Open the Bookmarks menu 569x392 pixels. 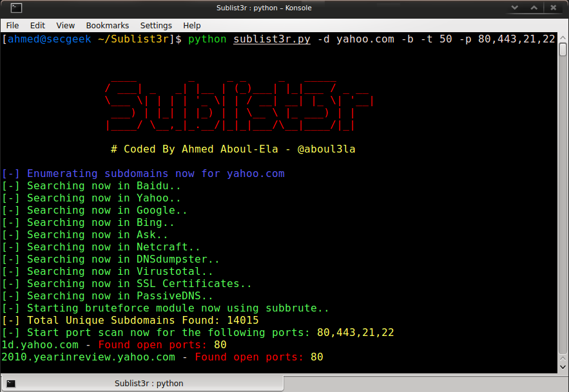[x=107, y=25]
